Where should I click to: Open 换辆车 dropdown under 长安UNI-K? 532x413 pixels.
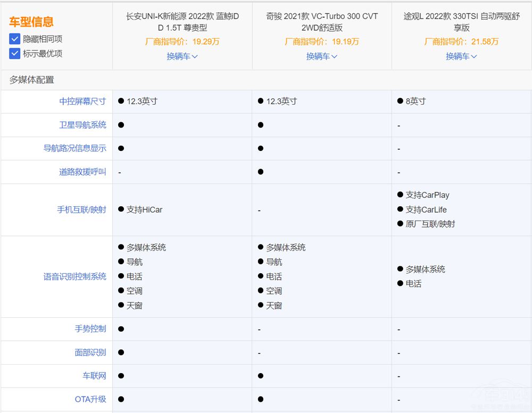coord(182,56)
